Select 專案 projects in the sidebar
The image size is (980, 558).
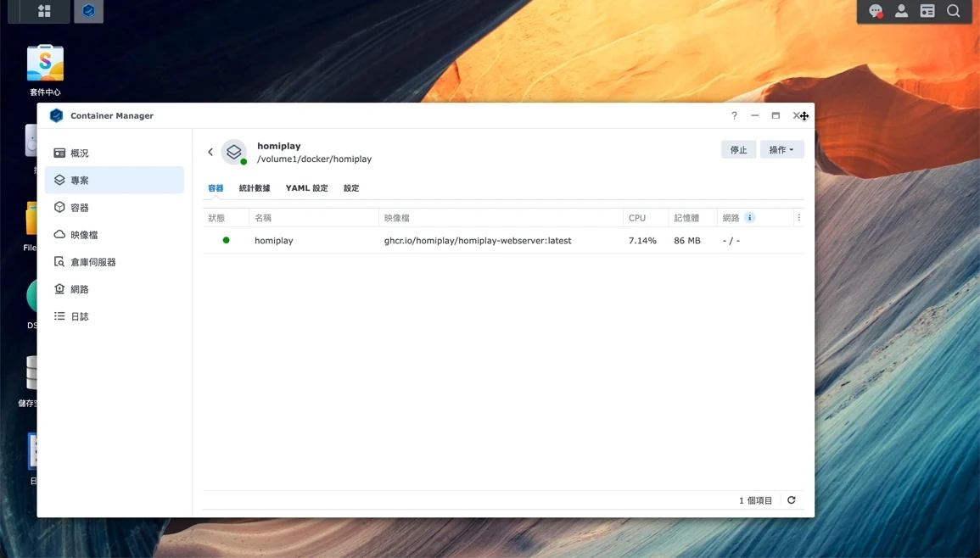coord(115,180)
